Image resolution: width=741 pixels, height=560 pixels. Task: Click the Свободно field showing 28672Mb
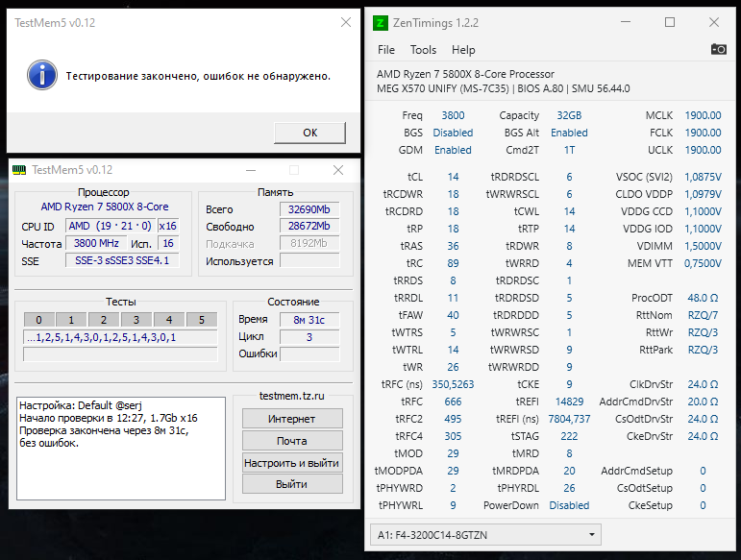point(309,226)
